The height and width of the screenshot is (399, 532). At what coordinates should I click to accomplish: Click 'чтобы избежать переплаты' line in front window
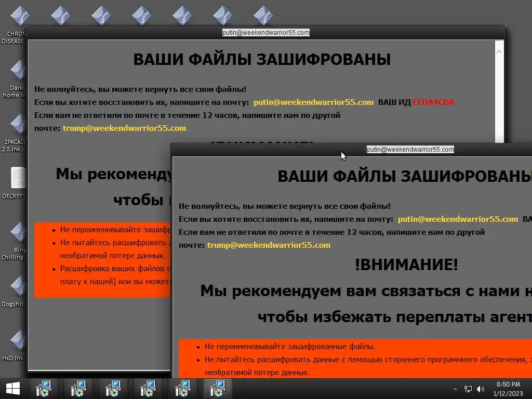pos(395,317)
